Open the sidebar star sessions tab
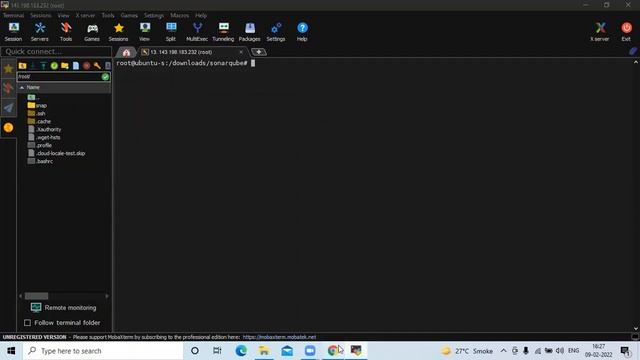 tap(8, 69)
